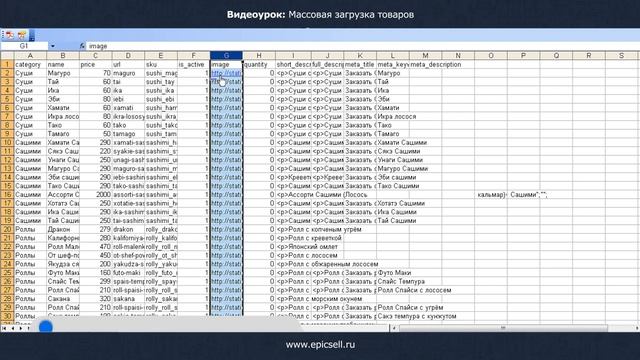Click the fx insert function icon
Image resolution: width=640 pixels, height=360 pixels.
[x=82, y=46]
